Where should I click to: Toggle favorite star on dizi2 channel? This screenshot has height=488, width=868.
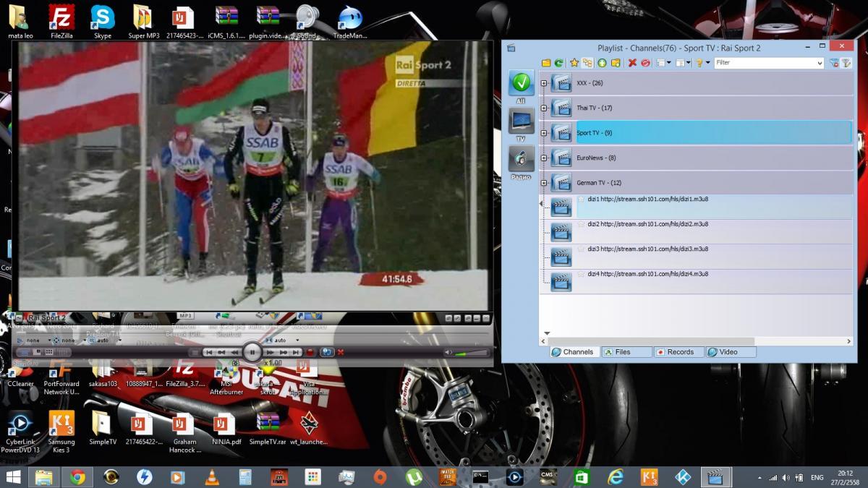581,224
